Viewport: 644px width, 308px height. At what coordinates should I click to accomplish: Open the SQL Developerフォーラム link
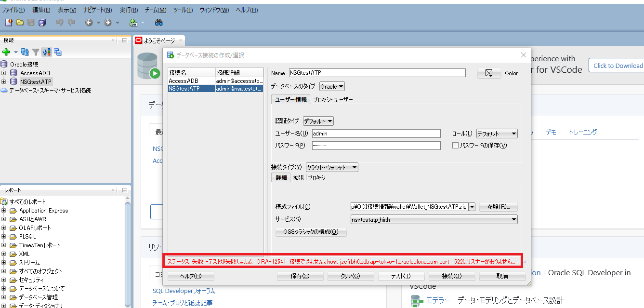click(184, 291)
